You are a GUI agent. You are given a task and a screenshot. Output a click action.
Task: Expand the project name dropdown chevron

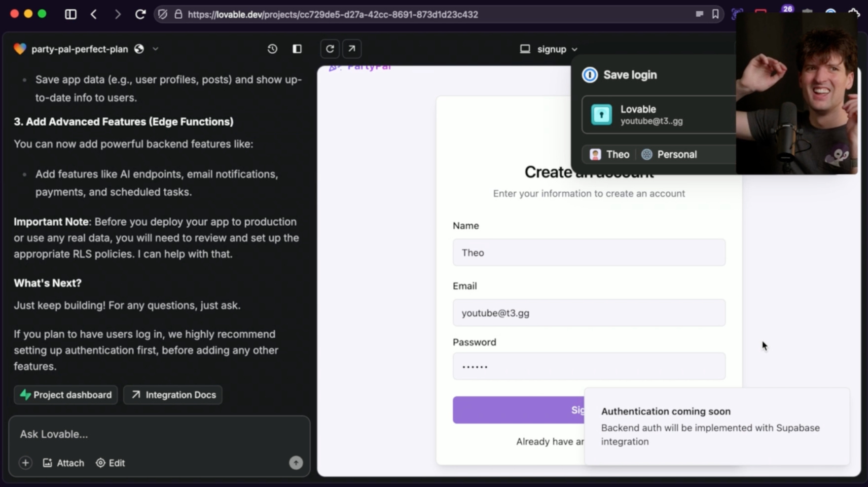pos(155,49)
